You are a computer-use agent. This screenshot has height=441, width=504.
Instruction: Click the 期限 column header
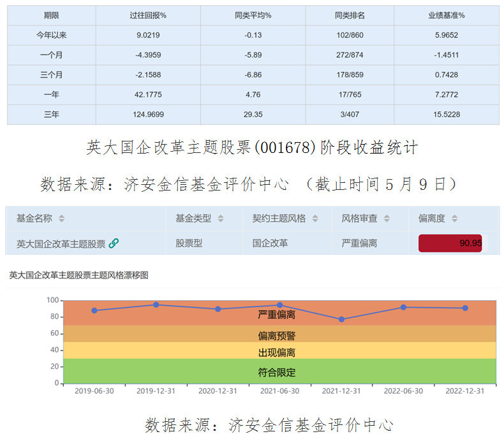point(52,15)
